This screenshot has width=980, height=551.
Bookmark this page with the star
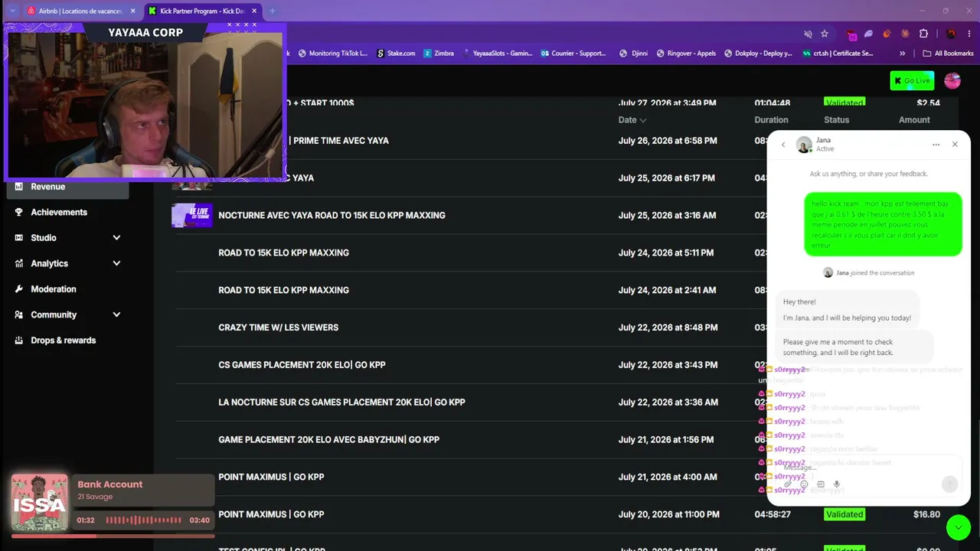tap(825, 34)
